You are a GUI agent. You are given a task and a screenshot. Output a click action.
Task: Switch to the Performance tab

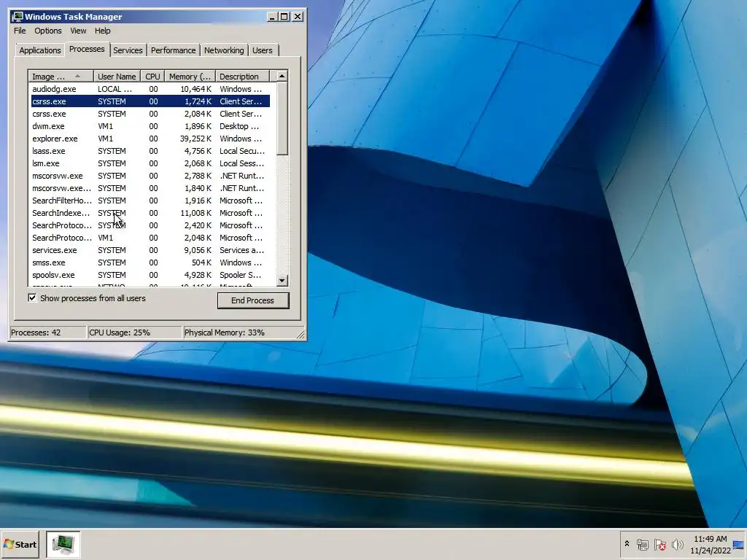coord(173,50)
